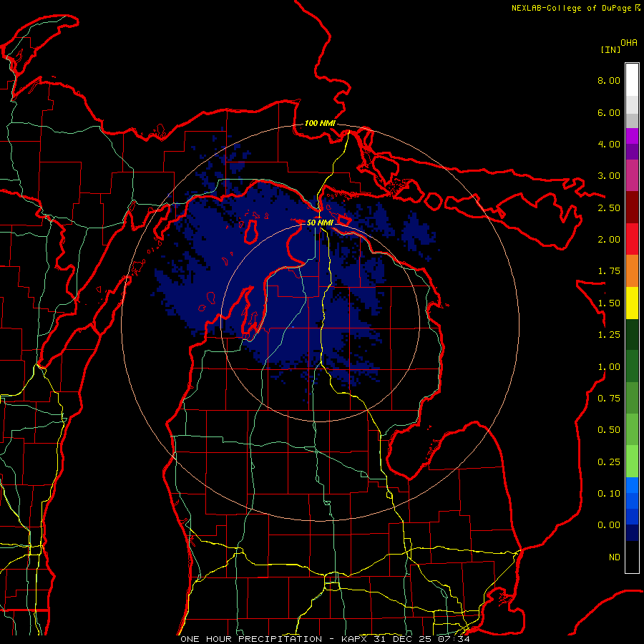
Task: Click the 3.00 legend value
Action: (609, 176)
